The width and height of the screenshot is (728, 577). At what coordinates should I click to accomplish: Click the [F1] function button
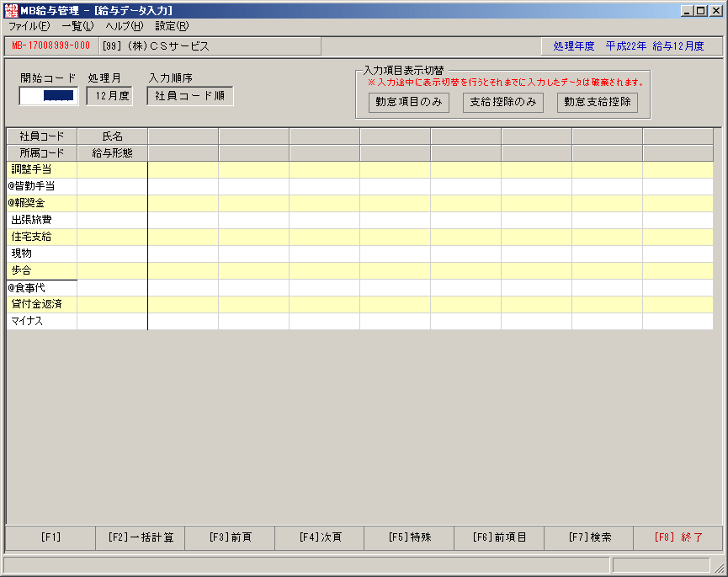[x=50, y=537]
